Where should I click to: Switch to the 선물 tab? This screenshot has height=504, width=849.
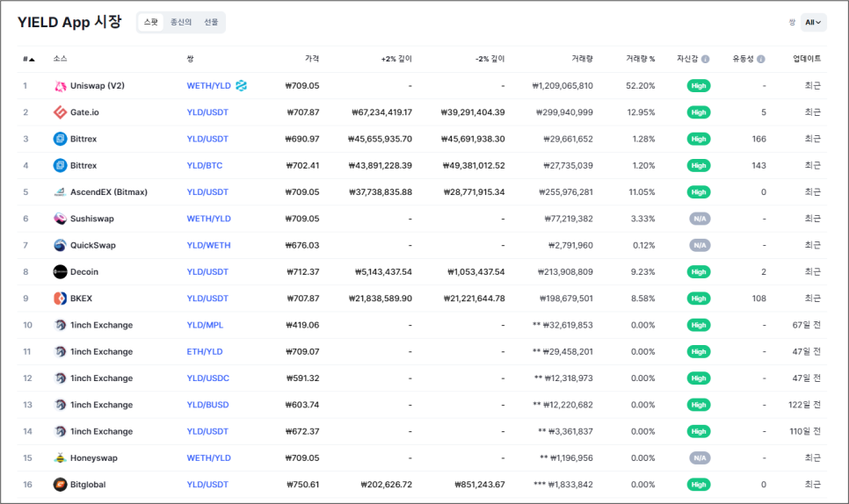point(211,22)
